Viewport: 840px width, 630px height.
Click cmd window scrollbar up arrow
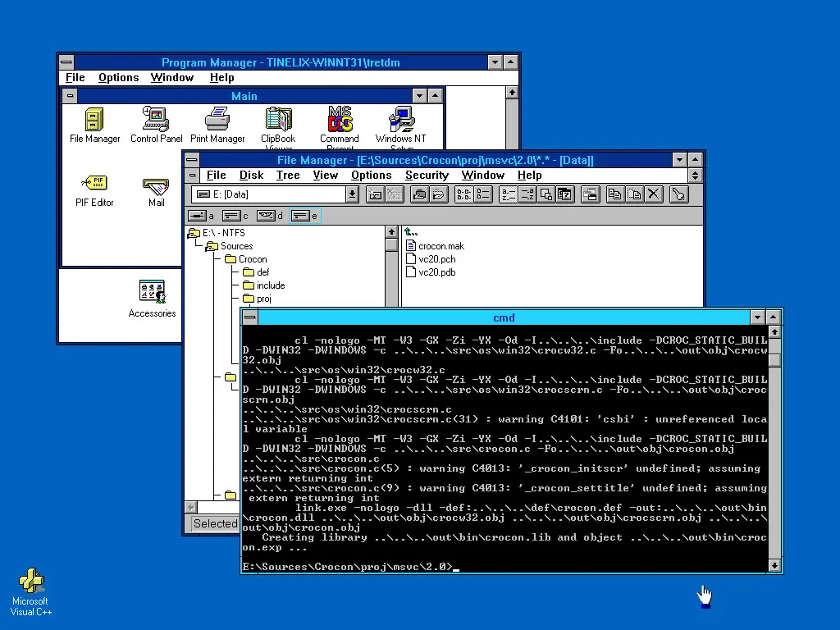[x=774, y=332]
